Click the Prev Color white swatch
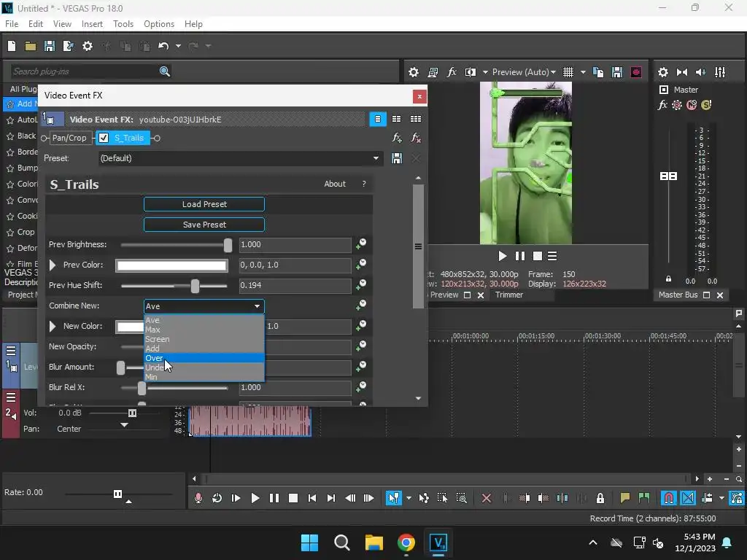Image resolution: width=747 pixels, height=560 pixels. tap(171, 265)
